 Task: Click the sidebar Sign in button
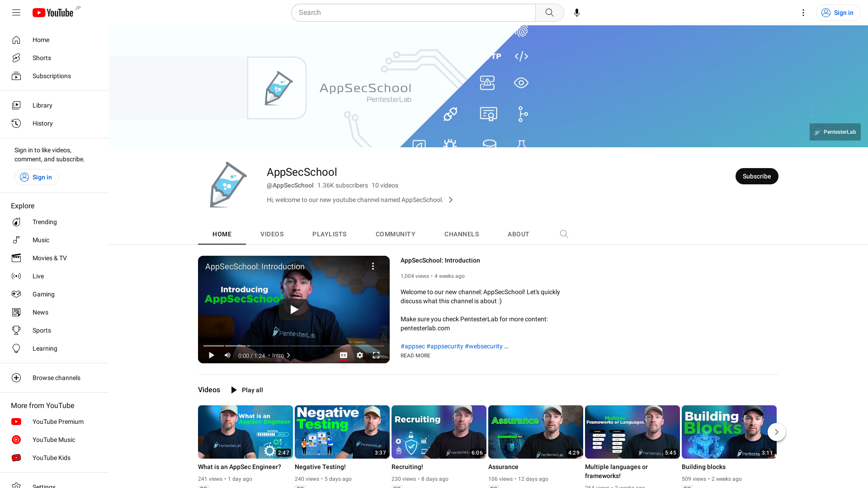(x=37, y=177)
